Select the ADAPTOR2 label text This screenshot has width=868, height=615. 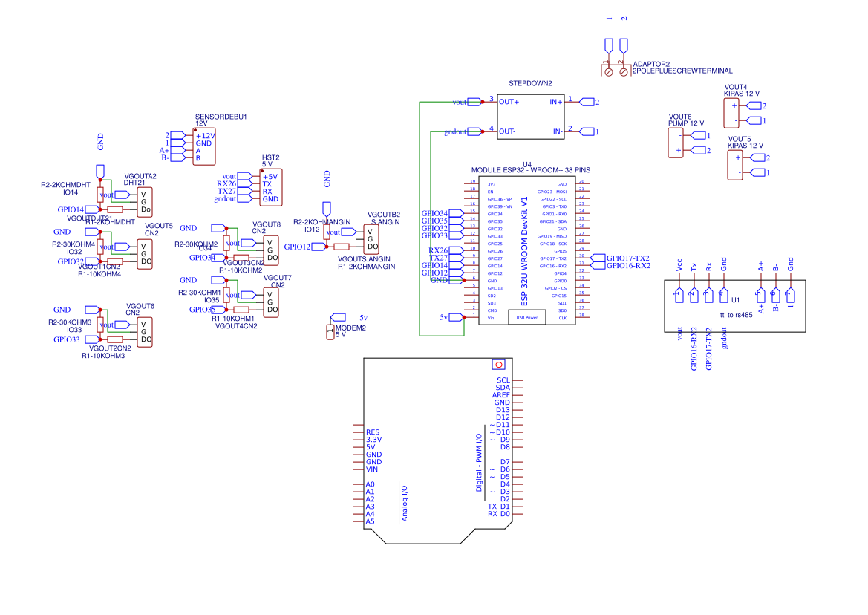point(651,64)
